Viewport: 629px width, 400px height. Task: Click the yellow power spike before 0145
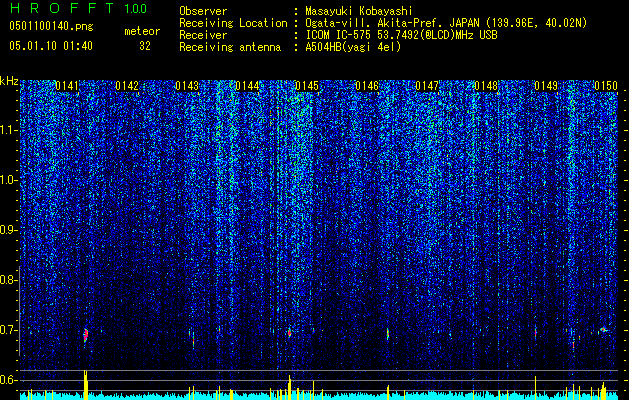point(289,387)
